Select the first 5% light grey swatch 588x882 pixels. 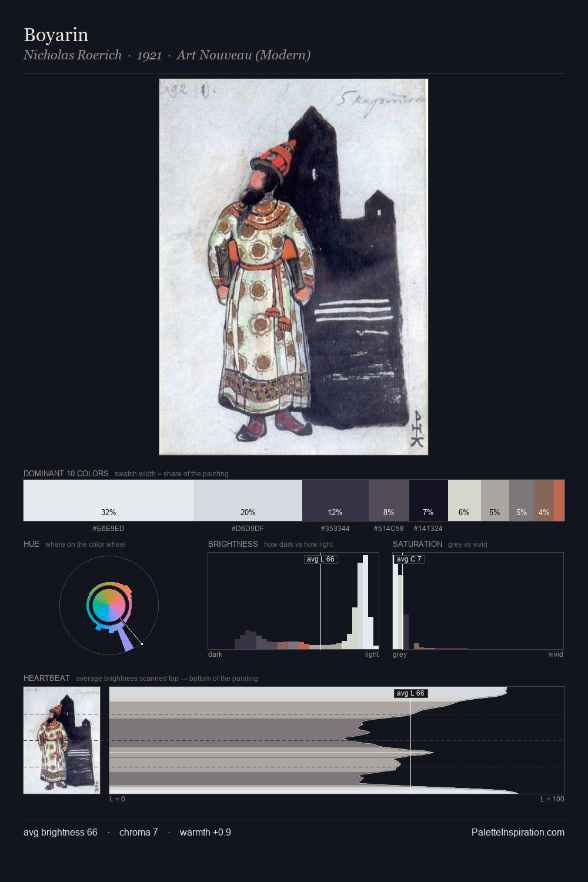pos(495,500)
